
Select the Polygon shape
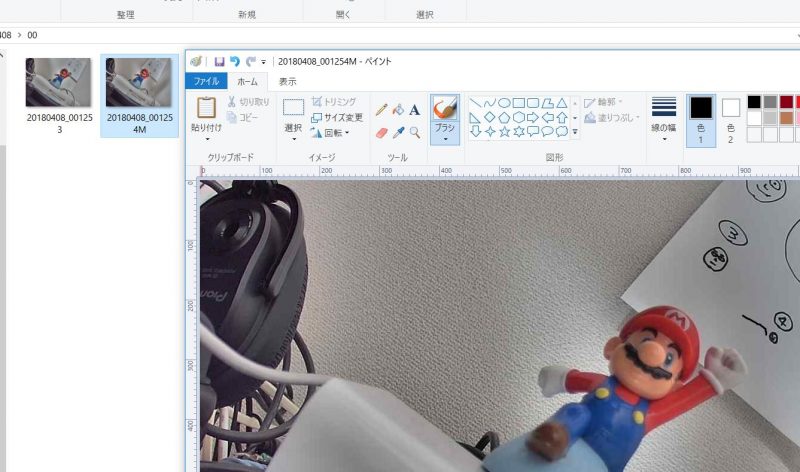(x=547, y=103)
